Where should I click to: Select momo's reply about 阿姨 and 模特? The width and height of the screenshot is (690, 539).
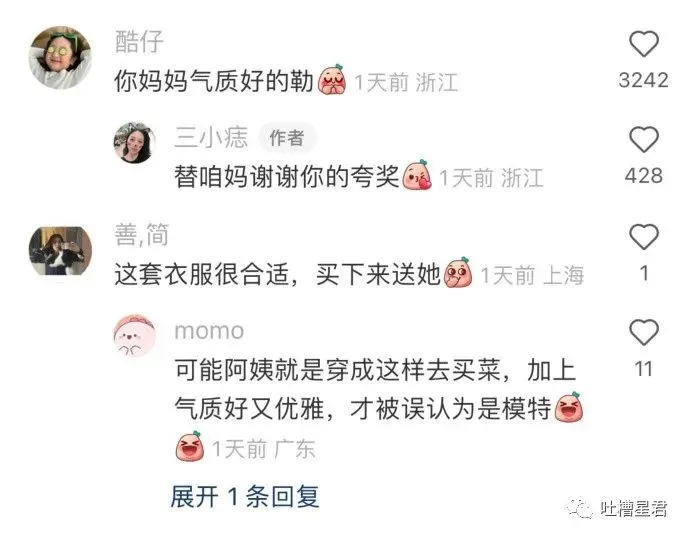pos(378,389)
